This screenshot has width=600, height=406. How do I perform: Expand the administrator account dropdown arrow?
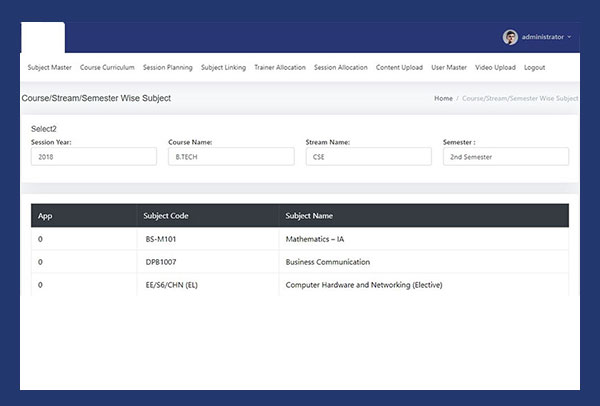pyautogui.click(x=569, y=37)
